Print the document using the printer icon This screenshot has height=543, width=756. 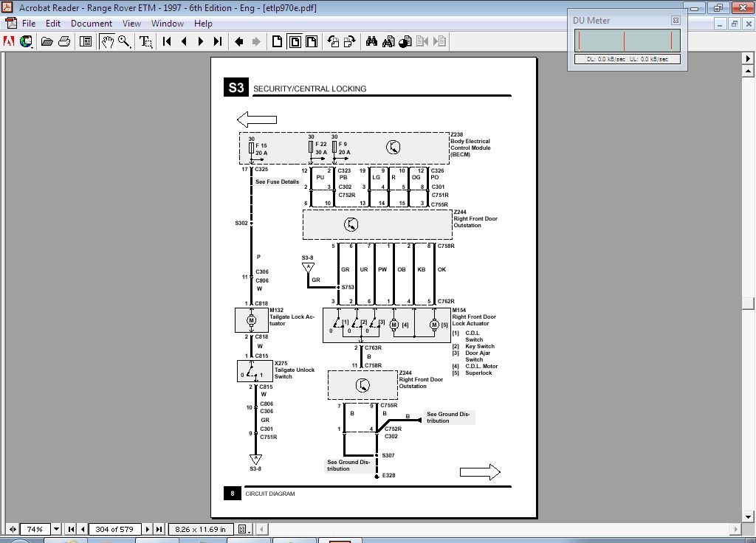pyautogui.click(x=64, y=41)
